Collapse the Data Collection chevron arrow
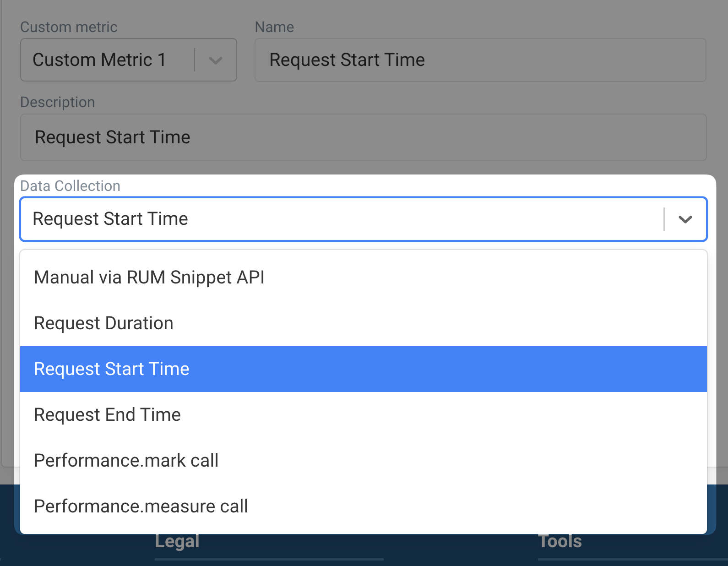The image size is (728, 566). pyautogui.click(x=685, y=219)
